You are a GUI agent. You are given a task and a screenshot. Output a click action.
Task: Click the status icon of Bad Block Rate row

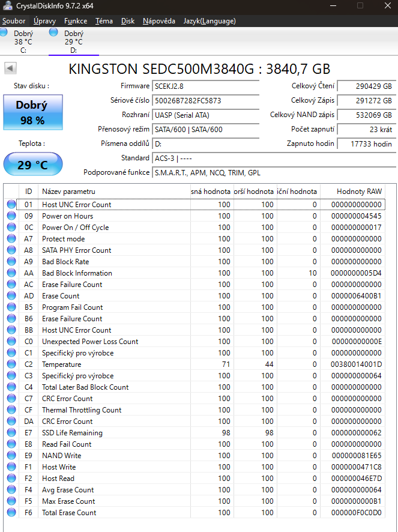click(x=11, y=262)
